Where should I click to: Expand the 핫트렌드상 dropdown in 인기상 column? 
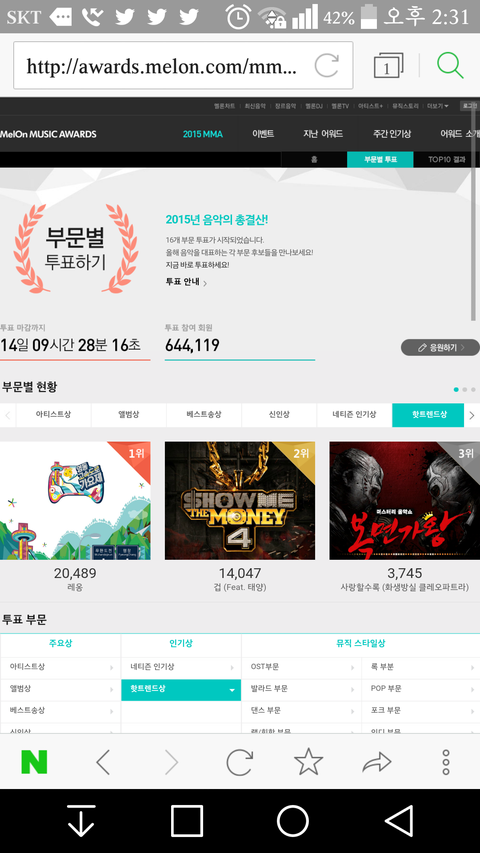point(181,689)
